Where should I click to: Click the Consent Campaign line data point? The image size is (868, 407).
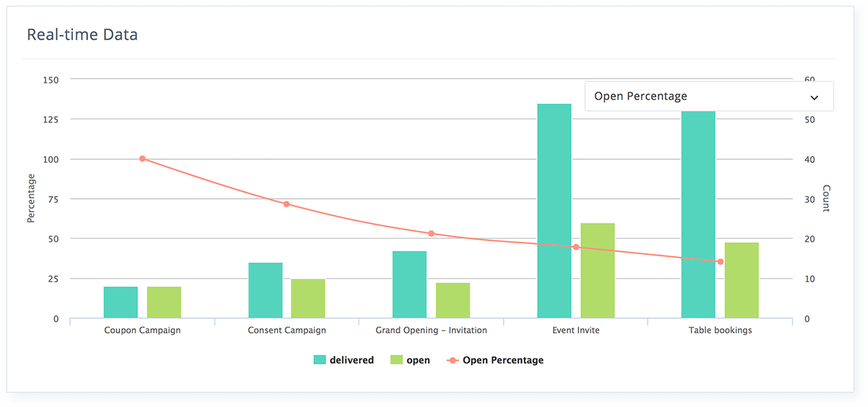click(286, 204)
